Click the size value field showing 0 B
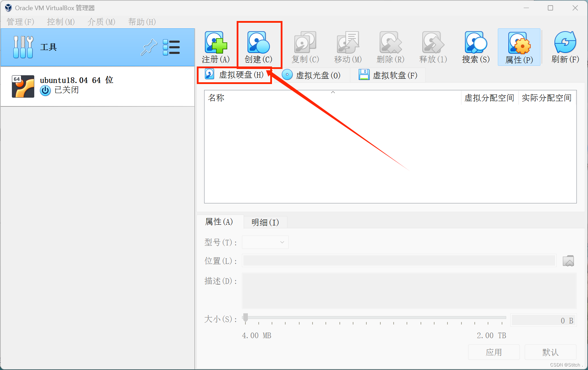 pos(543,320)
